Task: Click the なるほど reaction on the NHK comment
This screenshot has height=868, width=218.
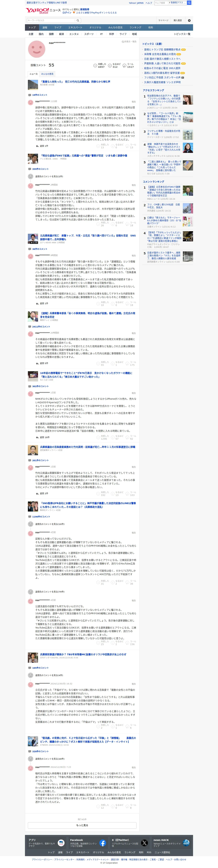Action: 117,437
